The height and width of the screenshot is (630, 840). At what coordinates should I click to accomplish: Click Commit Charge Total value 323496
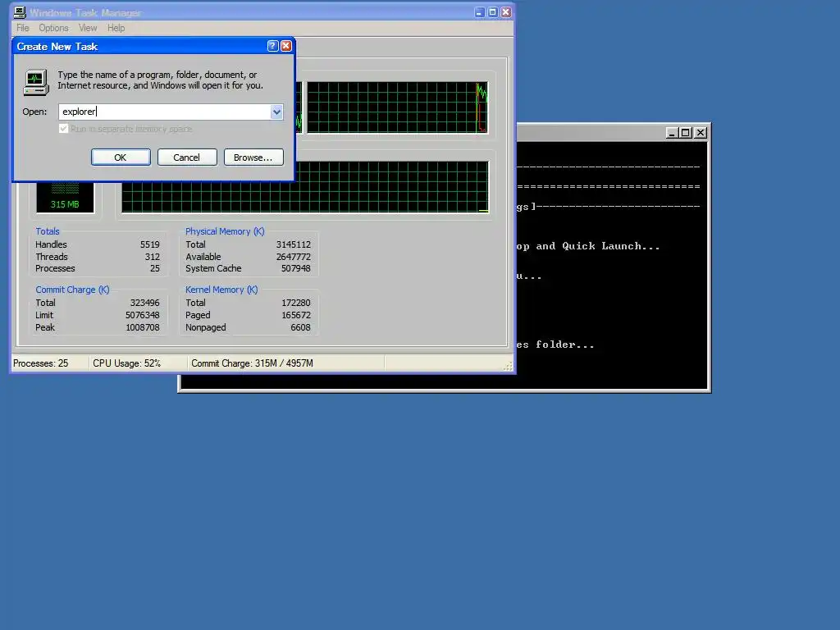(144, 303)
